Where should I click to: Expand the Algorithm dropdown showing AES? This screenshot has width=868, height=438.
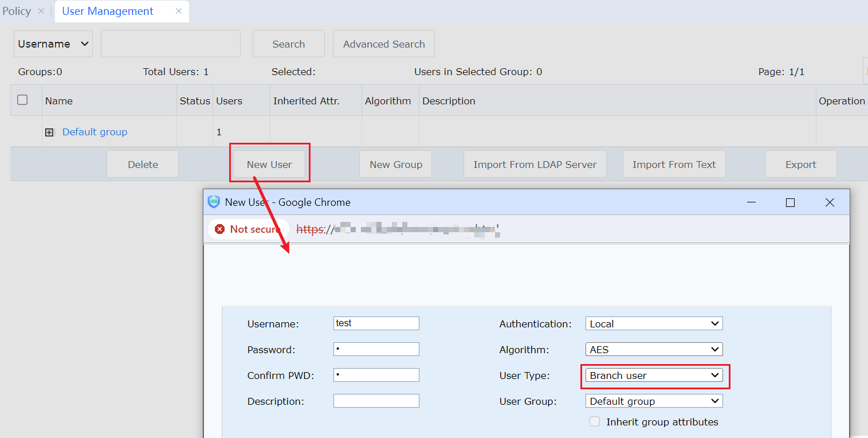[x=654, y=350]
